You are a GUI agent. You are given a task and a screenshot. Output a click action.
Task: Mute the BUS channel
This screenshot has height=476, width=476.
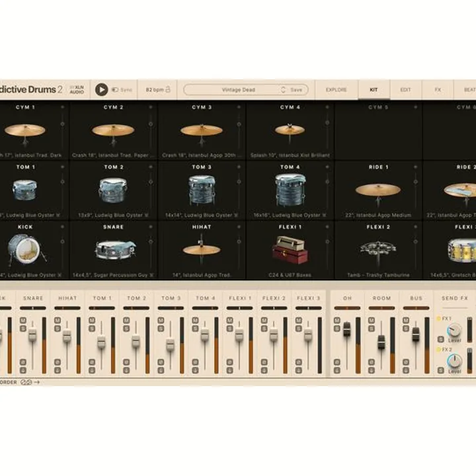coord(406,320)
